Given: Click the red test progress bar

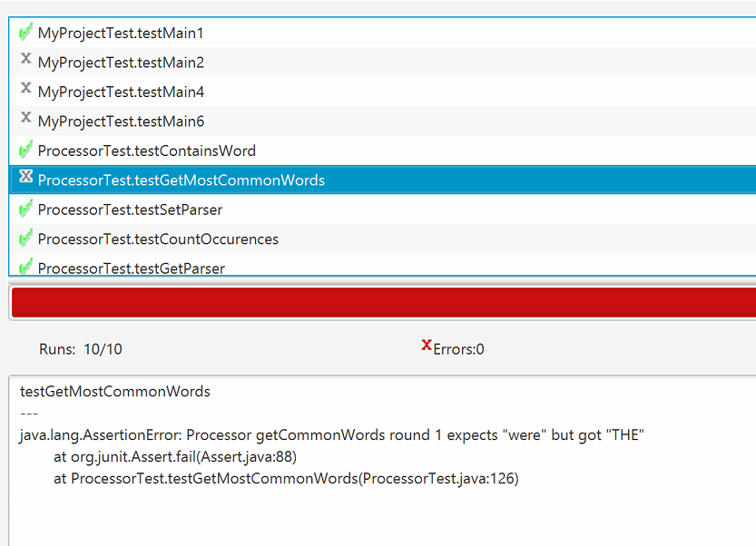Looking at the screenshot, I should coord(384,303).
